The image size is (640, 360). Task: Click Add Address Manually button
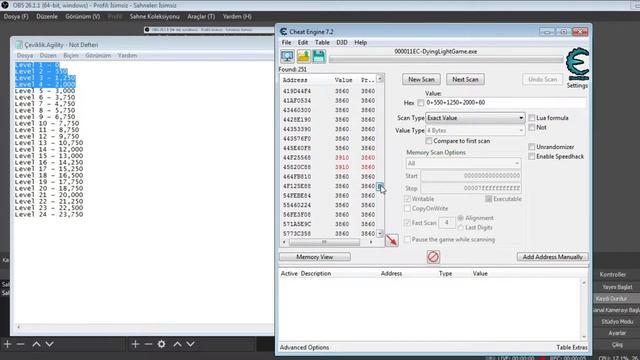coord(553,257)
